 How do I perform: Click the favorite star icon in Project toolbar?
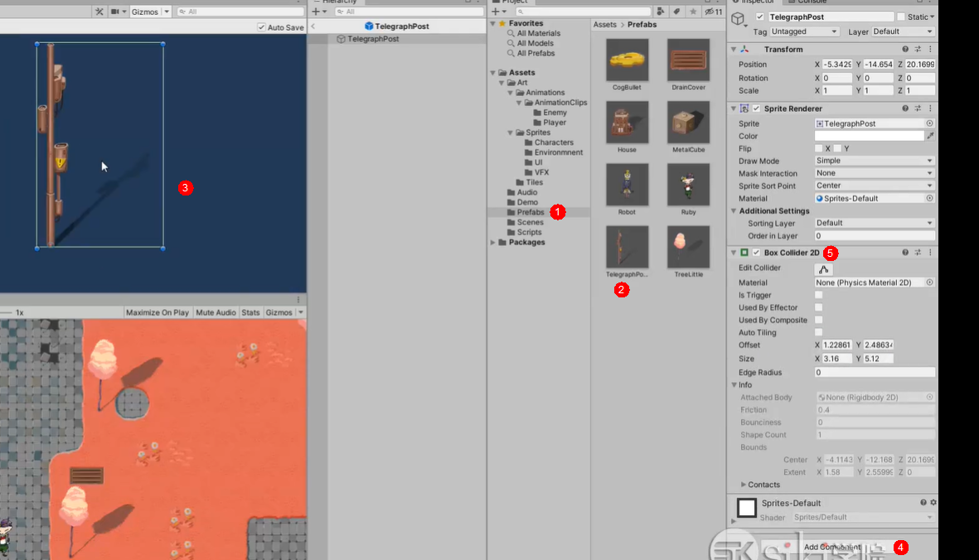pos(693,12)
